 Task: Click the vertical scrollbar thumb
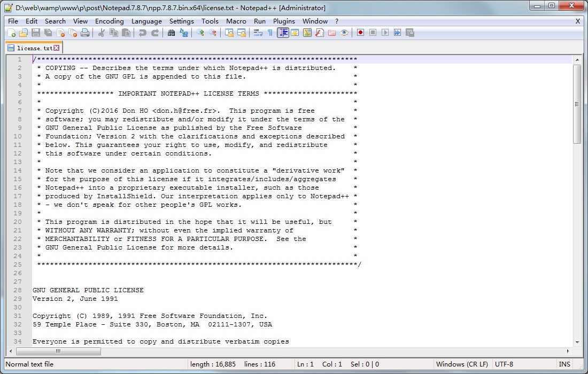click(x=577, y=104)
